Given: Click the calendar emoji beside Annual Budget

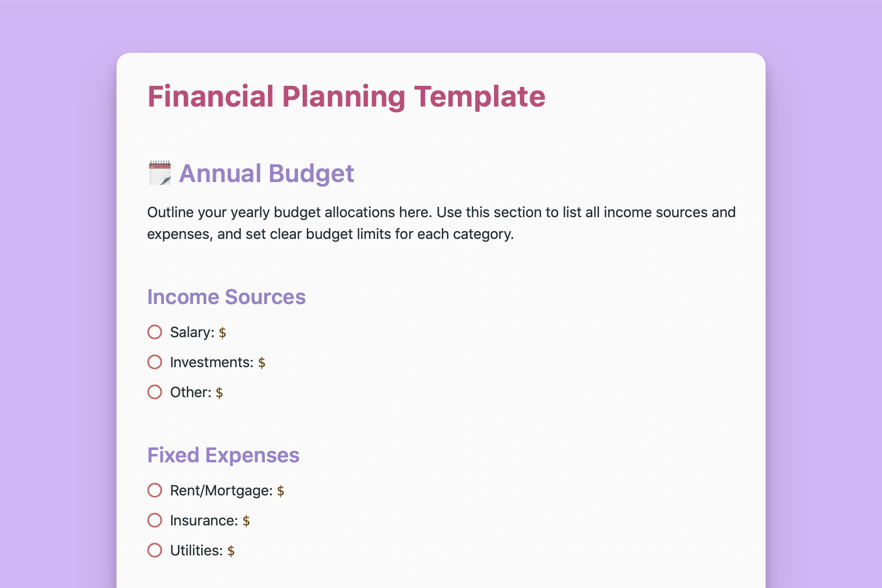Looking at the screenshot, I should [x=159, y=173].
